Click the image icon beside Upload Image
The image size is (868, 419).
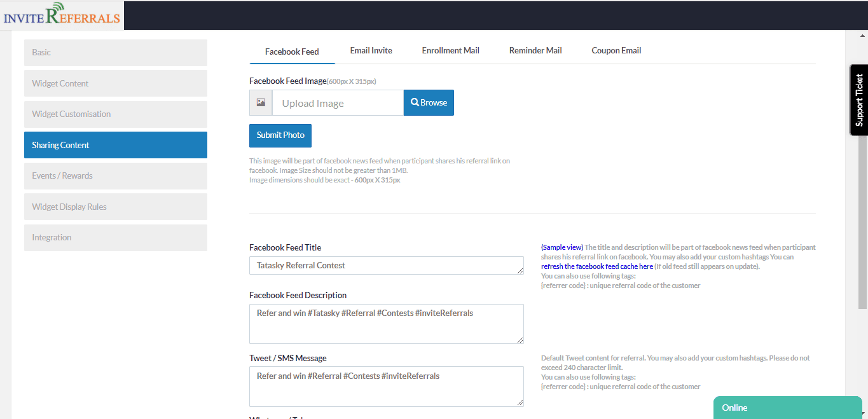261,102
